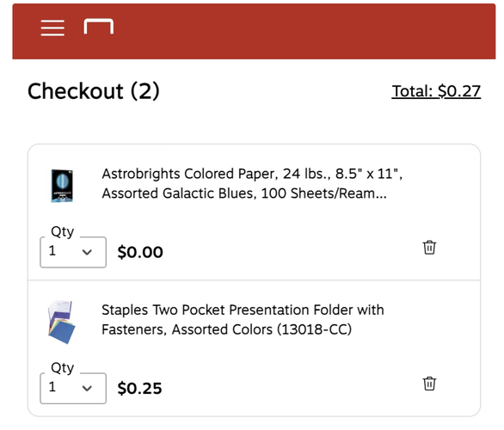Delete the Astrobrights Colored Paper item
This screenshot has width=504, height=430.
pos(429,248)
